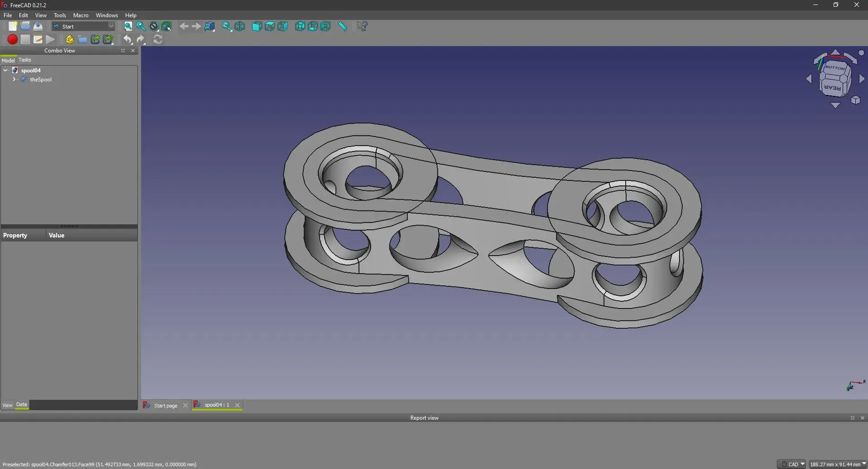Open the Make Link actions icon with corner arrow
The width and height of the screenshot is (868, 469).
[108, 39]
